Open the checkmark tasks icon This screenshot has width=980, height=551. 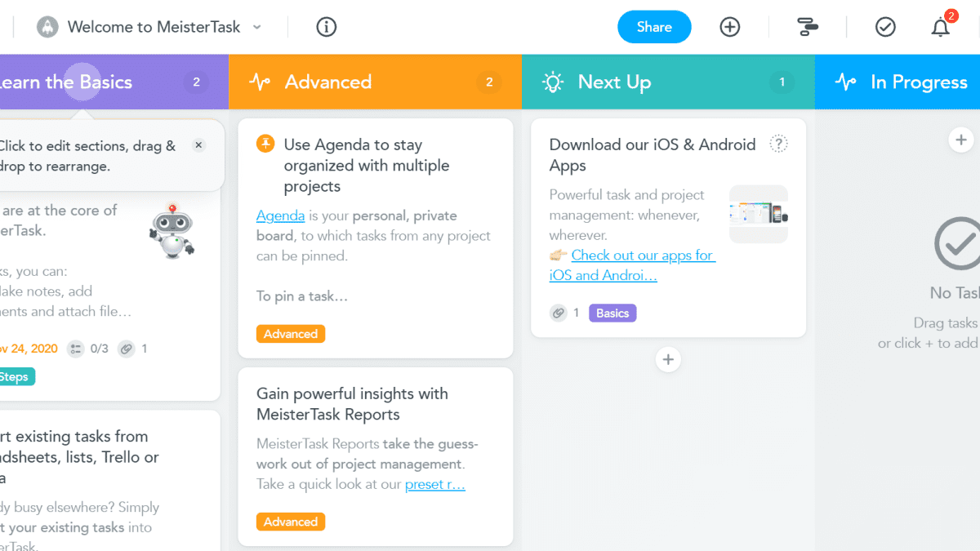coord(885,27)
